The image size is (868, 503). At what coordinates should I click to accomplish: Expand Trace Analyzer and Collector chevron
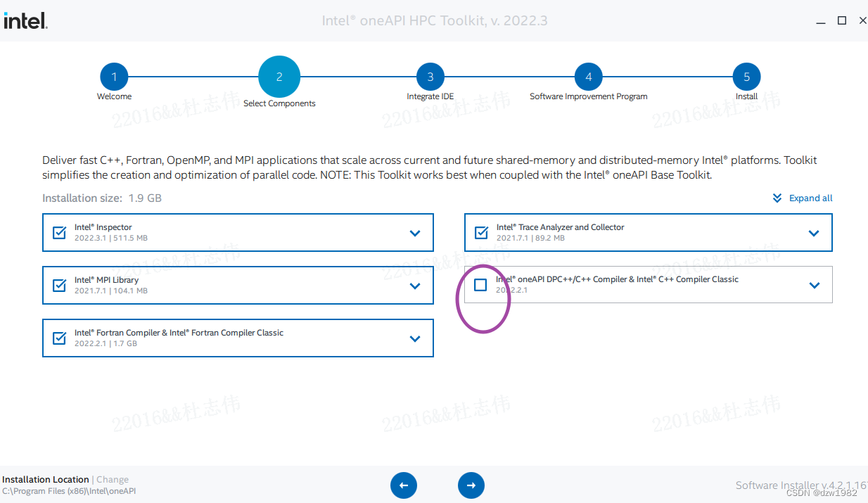(x=815, y=234)
